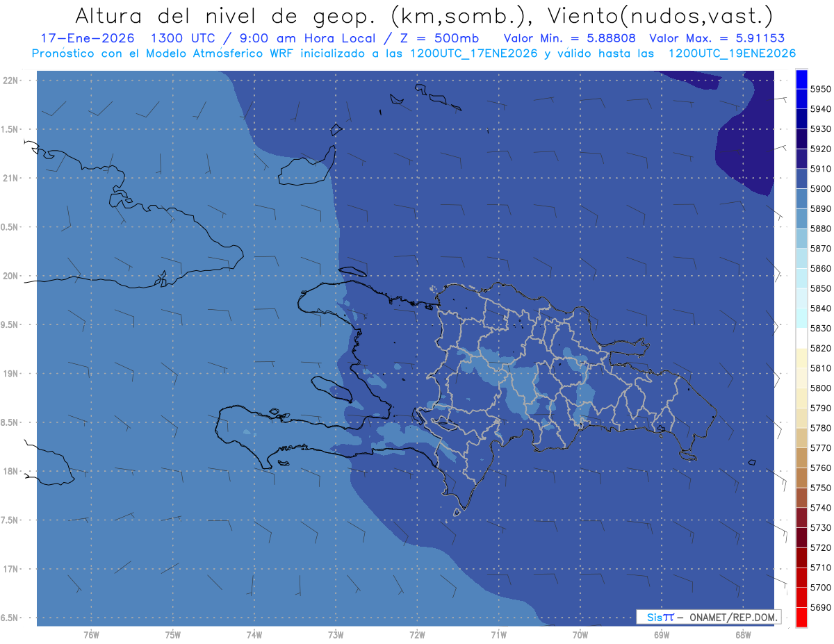Click the legend value 5720
The width and height of the screenshot is (834, 644).
coord(820,547)
